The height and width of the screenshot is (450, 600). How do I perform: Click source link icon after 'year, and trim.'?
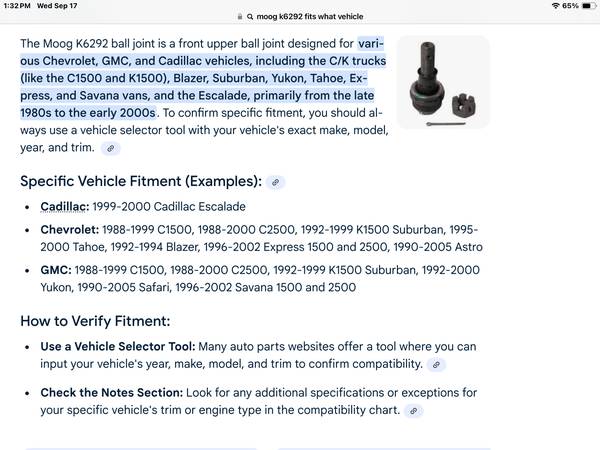[x=111, y=148]
